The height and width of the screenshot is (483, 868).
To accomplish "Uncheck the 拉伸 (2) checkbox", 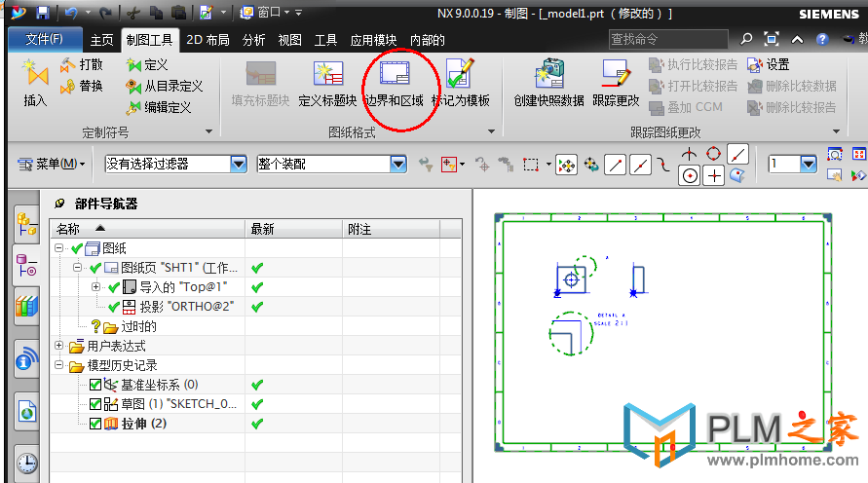I will (x=95, y=424).
